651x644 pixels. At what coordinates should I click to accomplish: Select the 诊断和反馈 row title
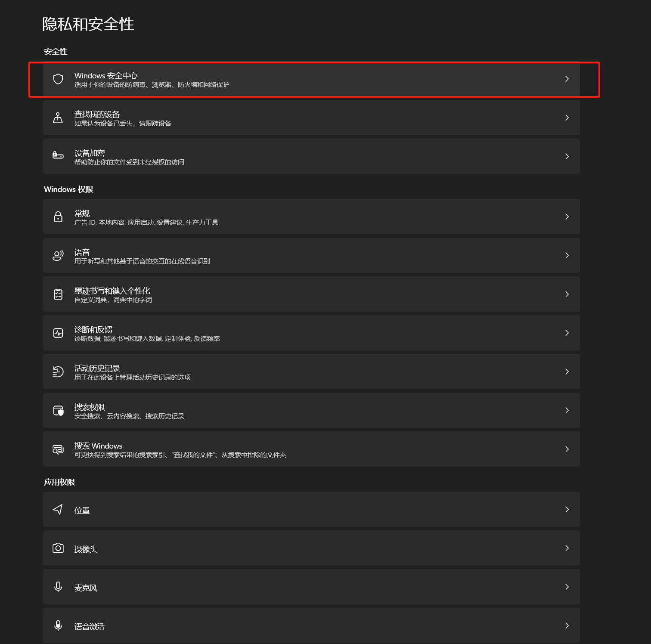click(x=93, y=329)
